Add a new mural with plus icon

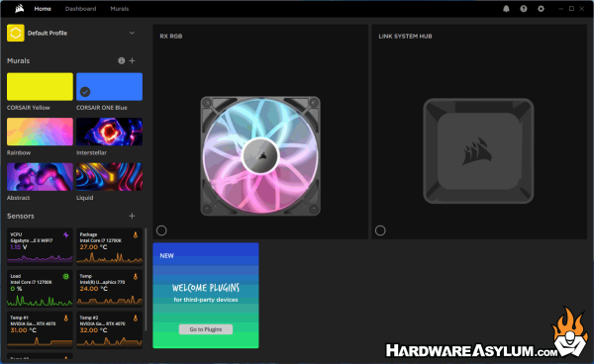click(x=132, y=60)
